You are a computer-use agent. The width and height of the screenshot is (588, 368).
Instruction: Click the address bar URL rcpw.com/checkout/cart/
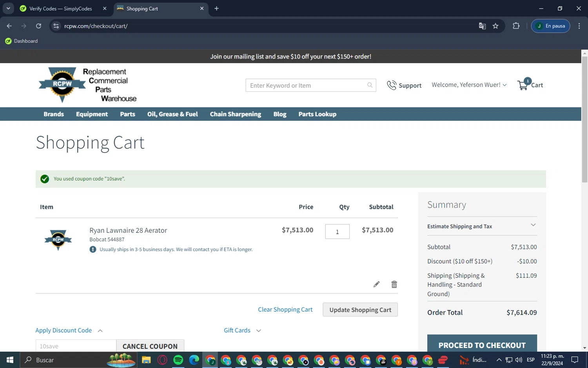pyautogui.click(x=96, y=26)
